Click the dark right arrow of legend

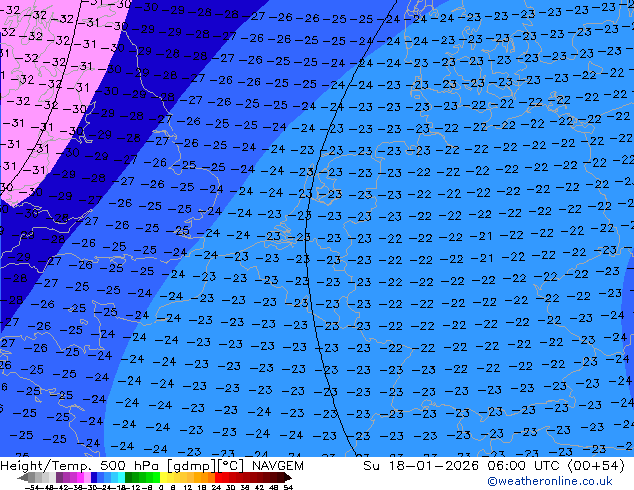point(287,478)
